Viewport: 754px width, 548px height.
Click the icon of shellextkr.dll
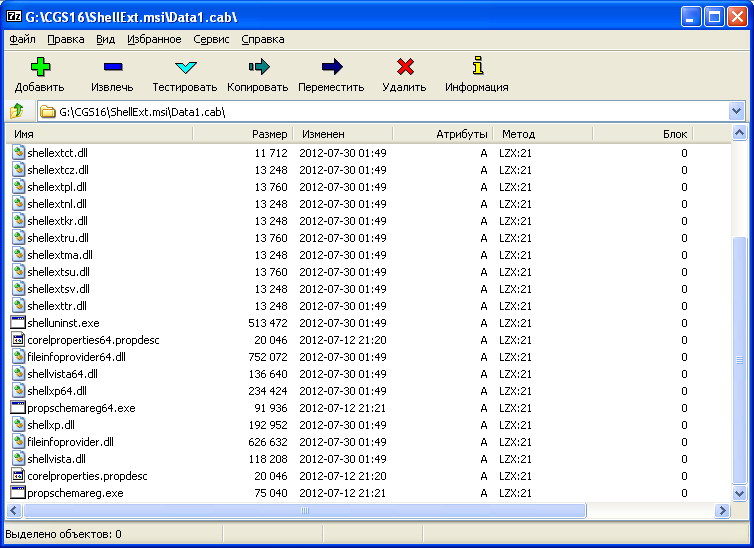click(x=18, y=220)
